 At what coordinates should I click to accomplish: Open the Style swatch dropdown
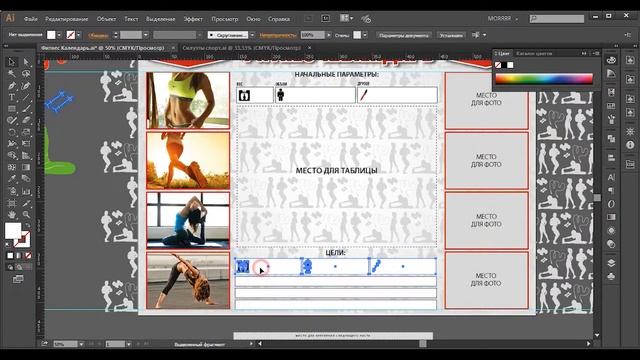pos(365,35)
